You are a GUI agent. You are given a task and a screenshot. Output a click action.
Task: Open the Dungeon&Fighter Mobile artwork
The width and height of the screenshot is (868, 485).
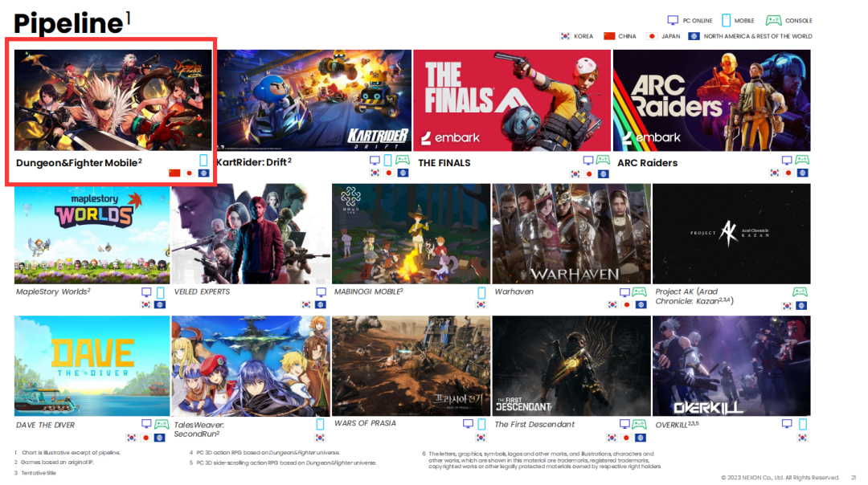point(113,100)
